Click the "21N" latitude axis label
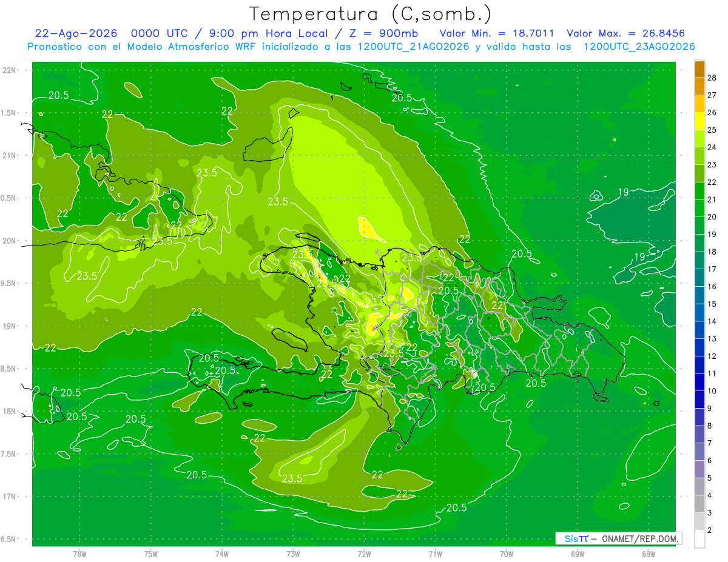This screenshot has height=562, width=728. [x=9, y=155]
